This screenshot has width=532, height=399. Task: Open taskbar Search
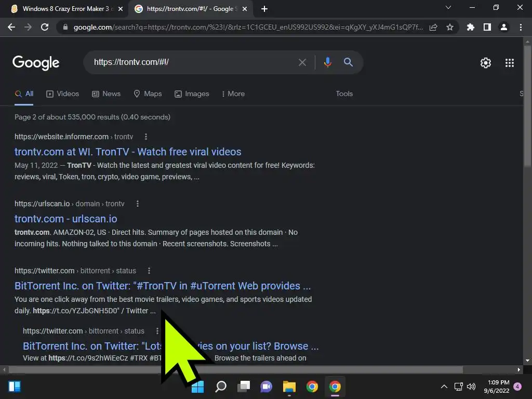pyautogui.click(x=221, y=387)
